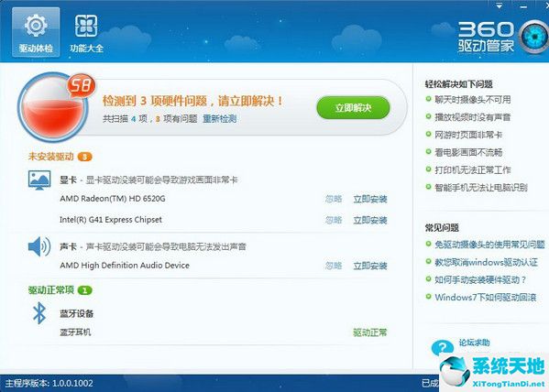Click the 看电影画面不流畅 item
This screenshot has width=549, height=392.
point(468,152)
